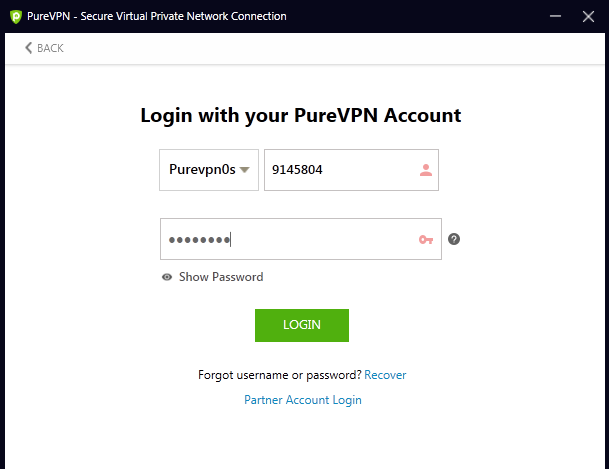This screenshot has height=469, width=609.
Task: Click the user profile icon in username field
Action: pos(426,170)
